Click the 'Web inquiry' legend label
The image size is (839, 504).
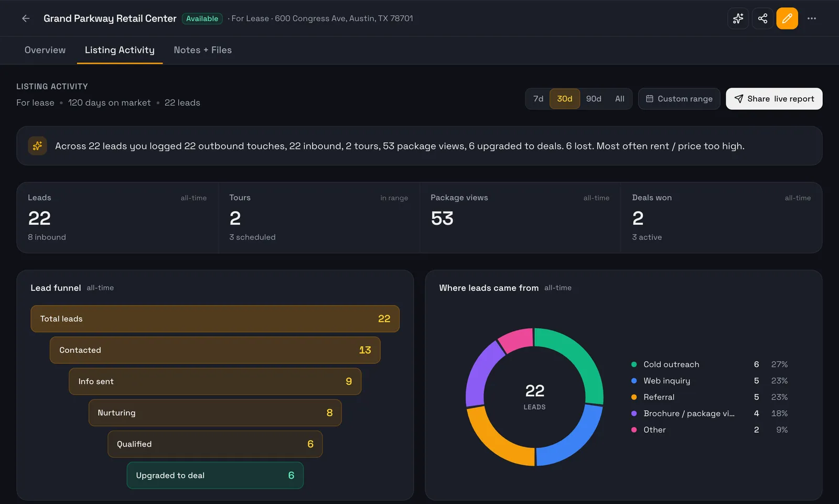667,381
